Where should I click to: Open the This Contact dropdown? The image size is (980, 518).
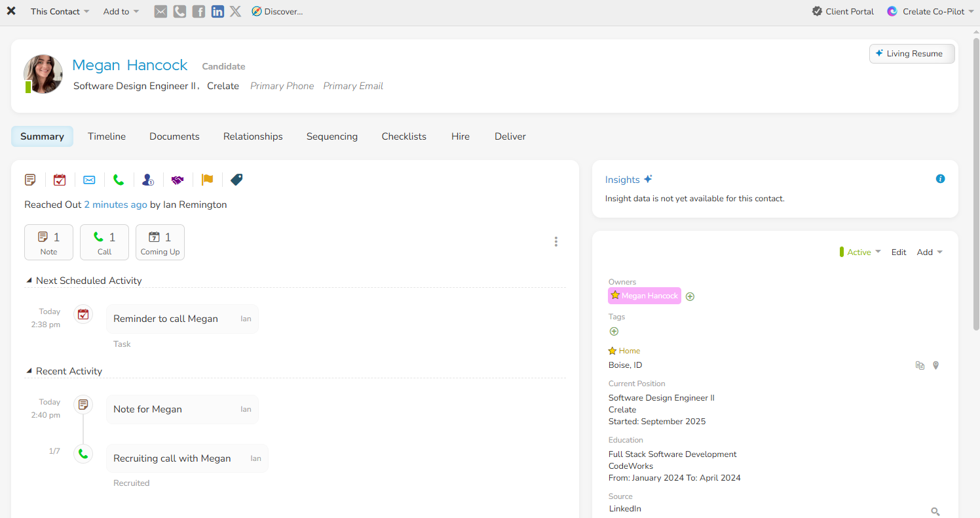tap(60, 11)
